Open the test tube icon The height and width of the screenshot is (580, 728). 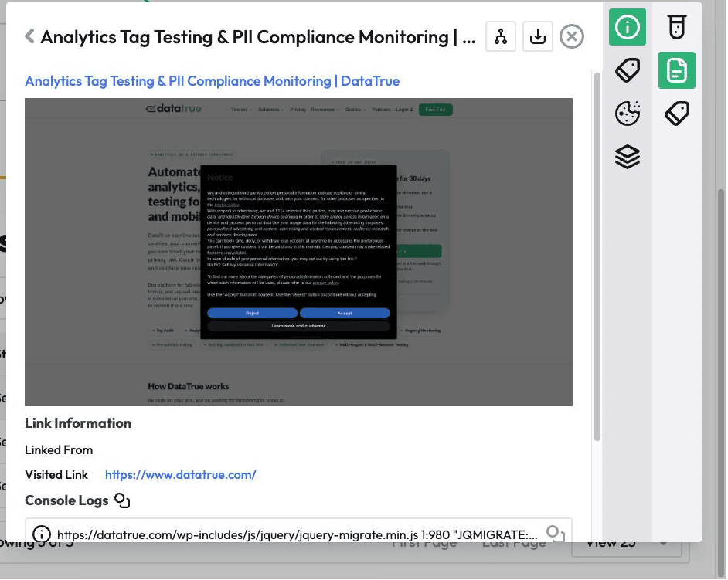[676, 27]
